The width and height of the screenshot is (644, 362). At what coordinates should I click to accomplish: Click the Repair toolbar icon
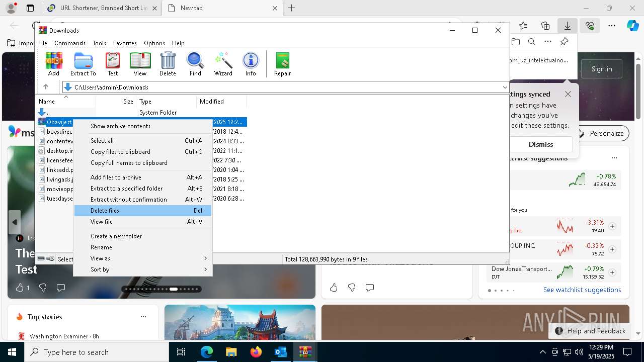pos(282,64)
